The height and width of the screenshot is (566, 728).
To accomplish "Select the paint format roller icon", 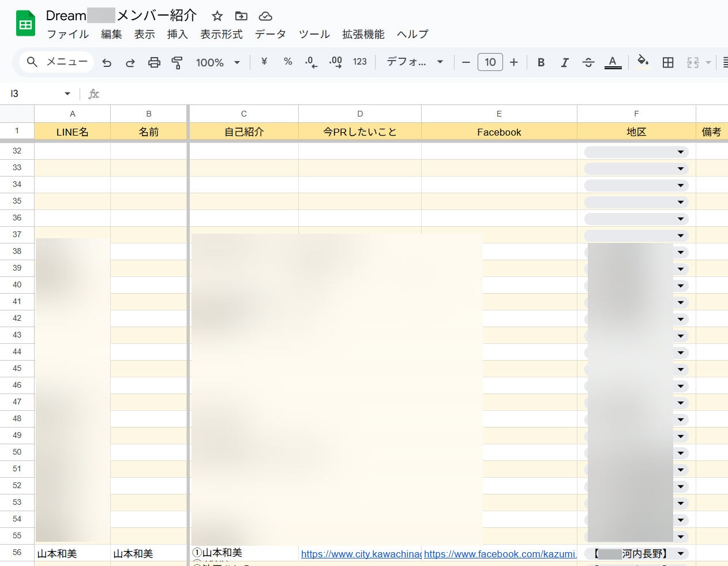I will (177, 62).
